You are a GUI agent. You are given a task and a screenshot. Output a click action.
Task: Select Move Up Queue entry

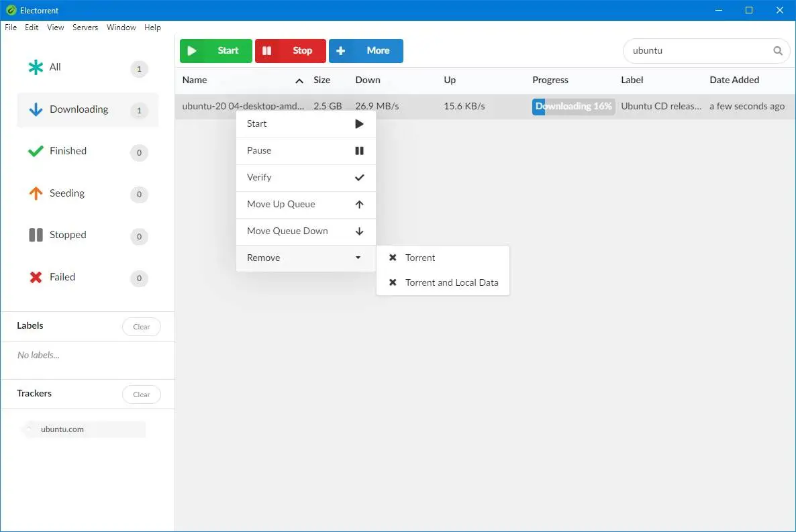click(x=306, y=205)
